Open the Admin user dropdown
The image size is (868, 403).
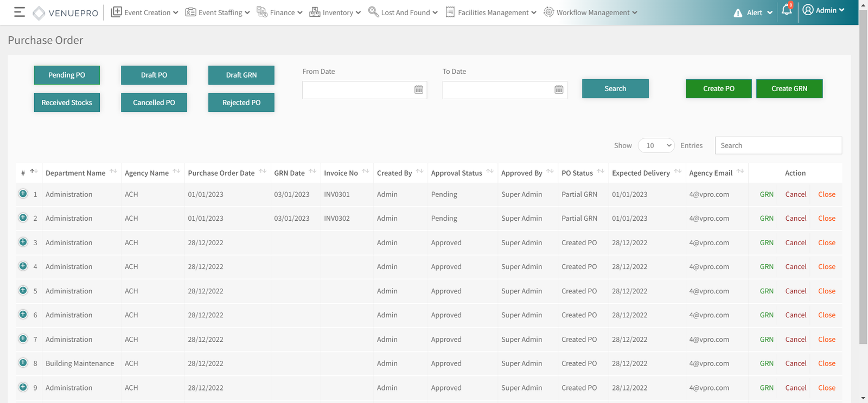[824, 10]
